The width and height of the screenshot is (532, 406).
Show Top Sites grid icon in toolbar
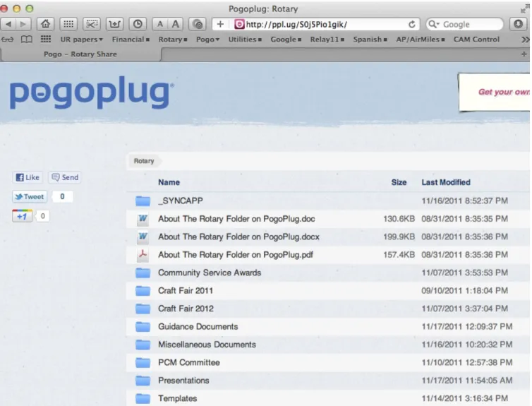68,24
